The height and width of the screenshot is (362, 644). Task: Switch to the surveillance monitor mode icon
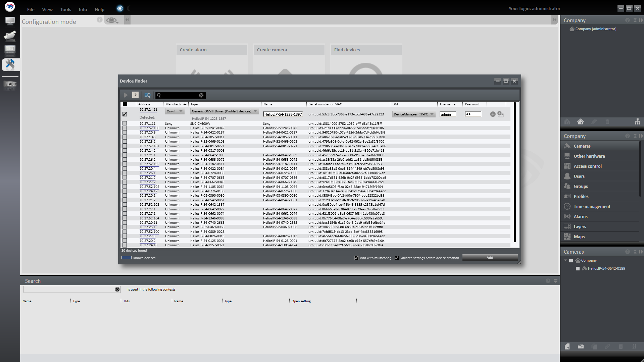point(10,21)
